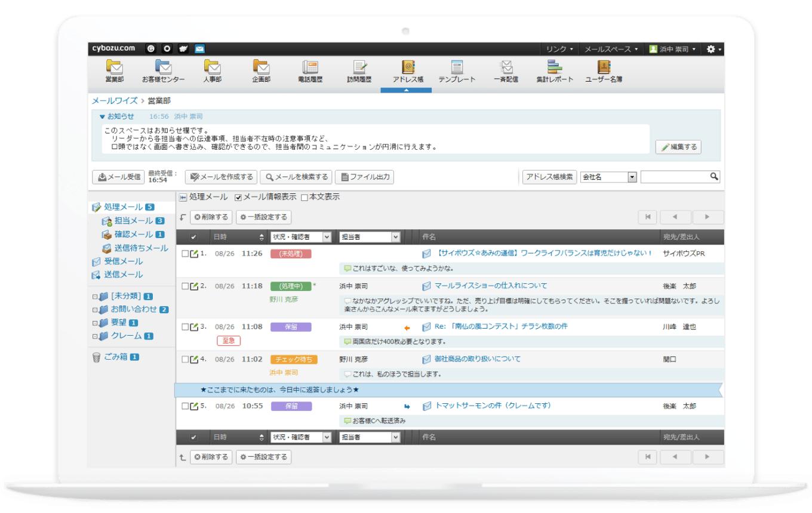Click the メールを検索する button
This screenshot has width=812, height=513.
296,177
